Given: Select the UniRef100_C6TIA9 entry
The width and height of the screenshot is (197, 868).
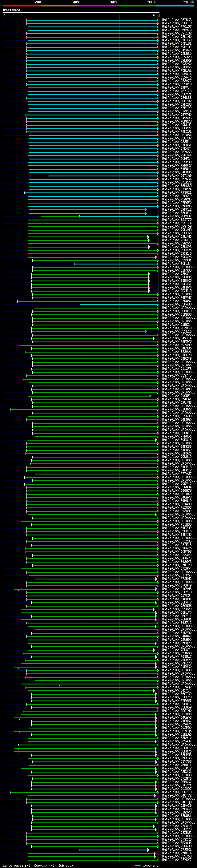Looking at the screenshot, I should [176, 176].
